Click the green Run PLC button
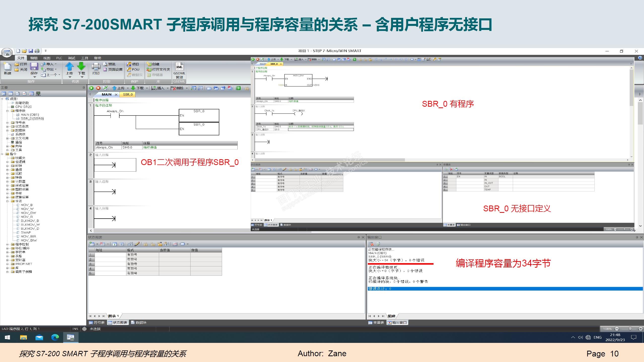 click(91, 88)
